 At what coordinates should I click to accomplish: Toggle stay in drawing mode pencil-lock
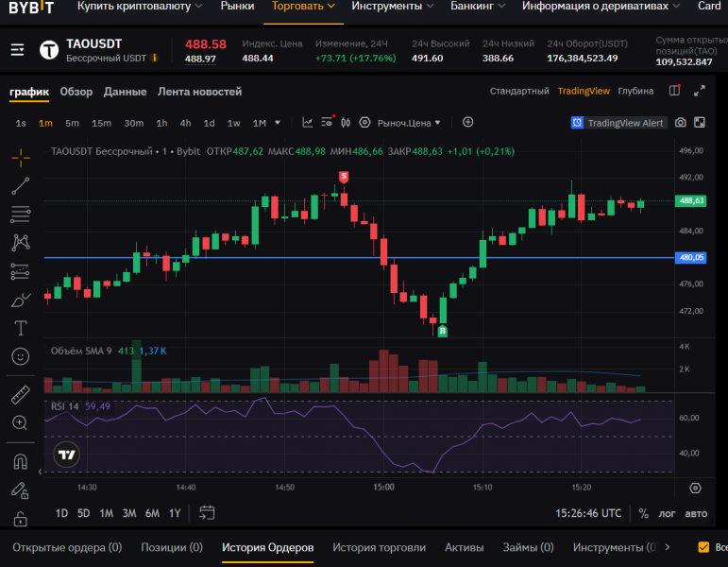[21, 490]
